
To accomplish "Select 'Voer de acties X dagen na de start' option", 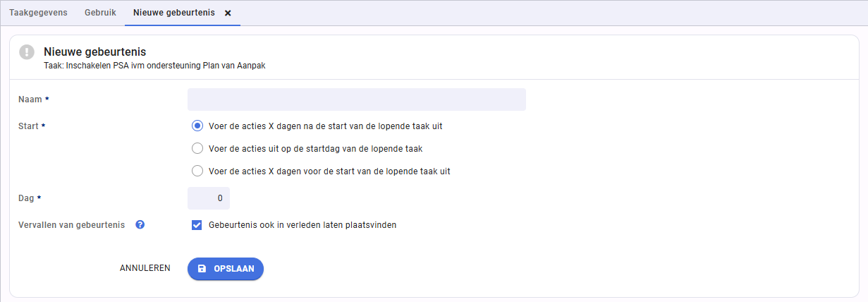I will pyautogui.click(x=197, y=126).
